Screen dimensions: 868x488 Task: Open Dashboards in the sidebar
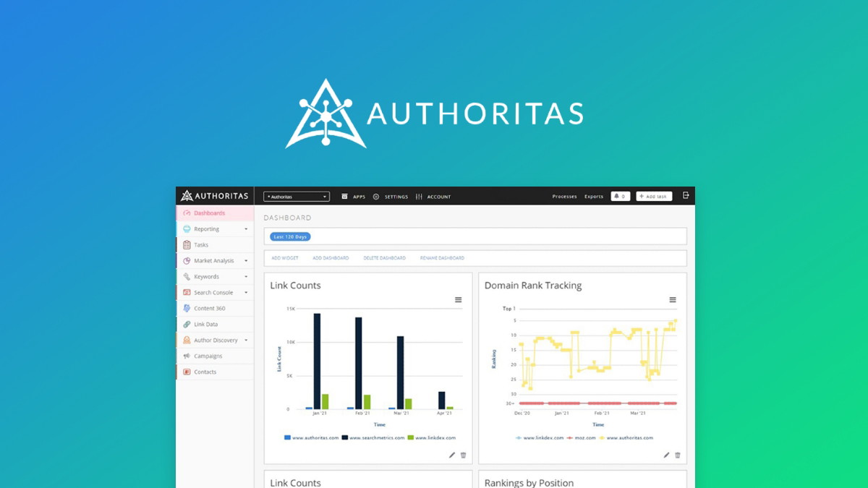215,213
